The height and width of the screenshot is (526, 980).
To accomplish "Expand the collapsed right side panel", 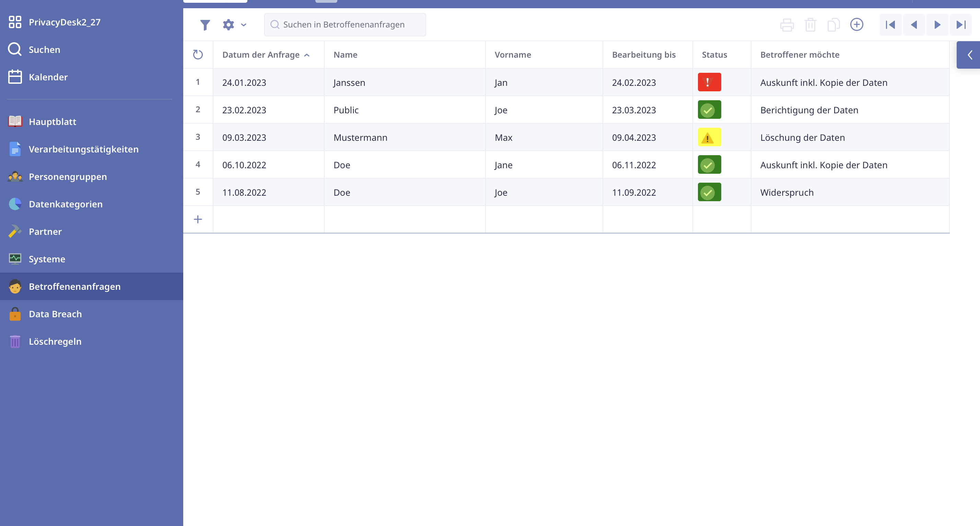I will (x=969, y=55).
